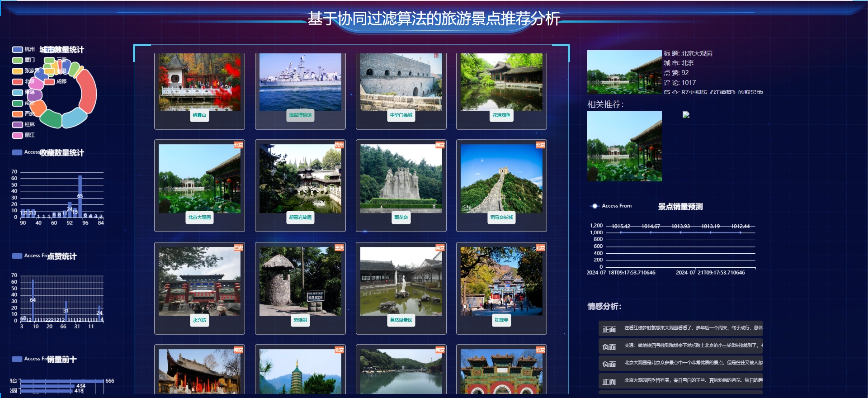Image resolution: width=868 pixels, height=398 pixels.
Task: Click the tall bar labeled 64
Action: (x=33, y=299)
